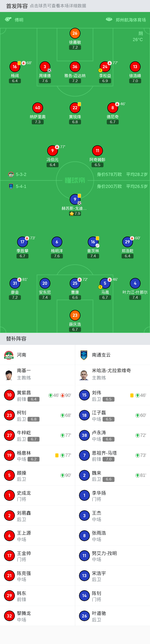Tap the 南通支云 team badge
150x644 pixels.
pos(84,355)
